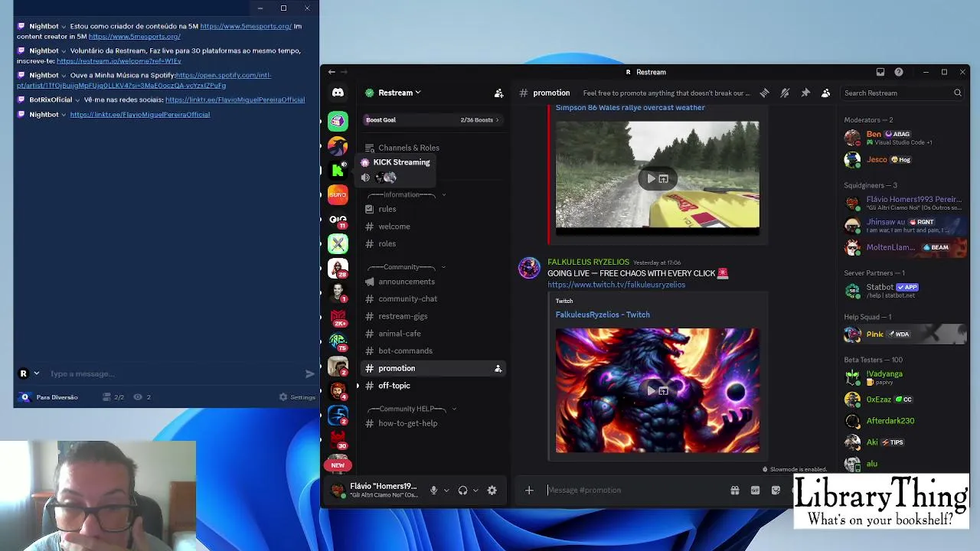
Task: Open the gift icon in message bar
Action: coord(735,490)
